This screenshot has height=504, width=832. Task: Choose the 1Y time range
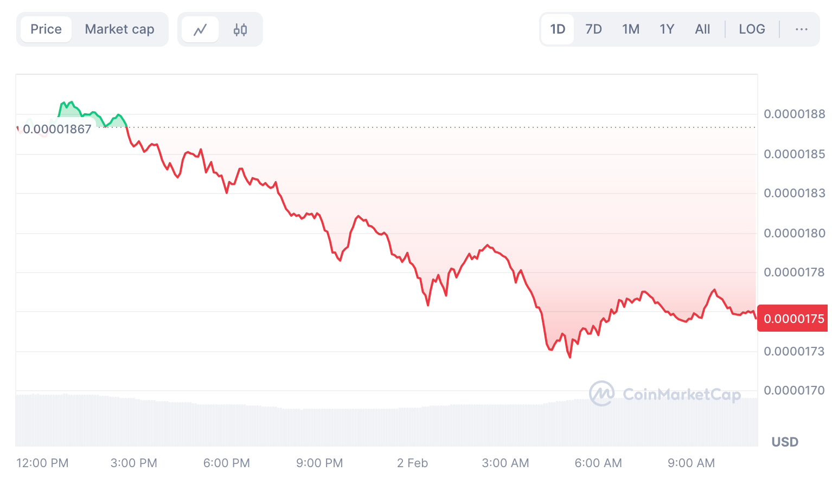tap(667, 29)
